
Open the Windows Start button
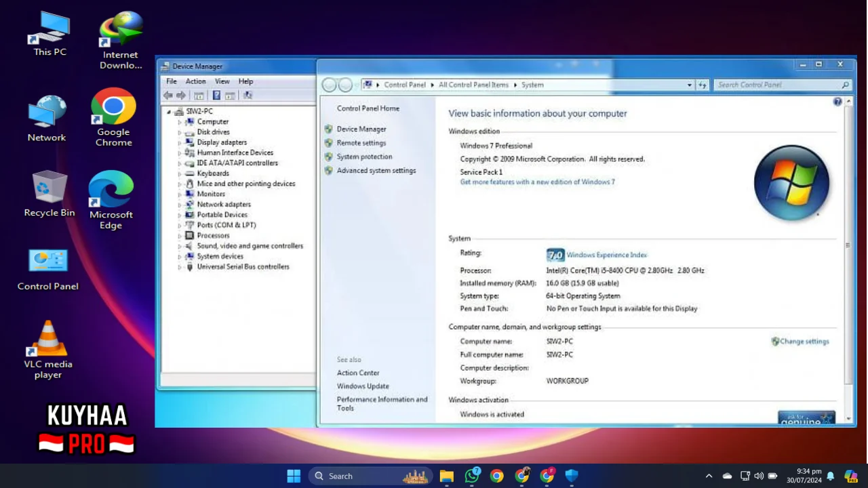[x=294, y=476]
